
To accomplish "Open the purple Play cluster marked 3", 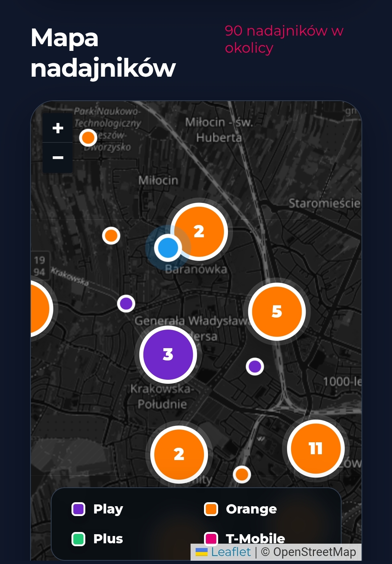I will point(168,354).
